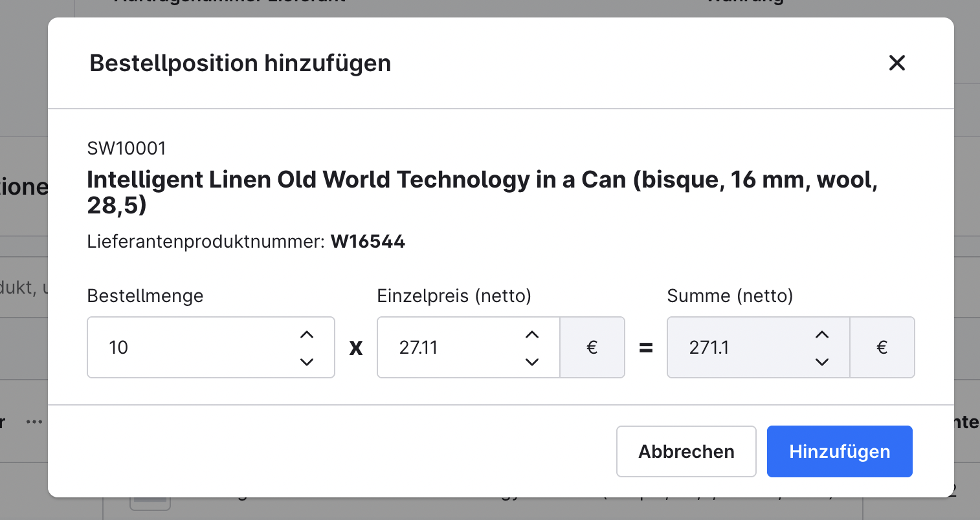Select the product number SW10001

tap(126, 148)
